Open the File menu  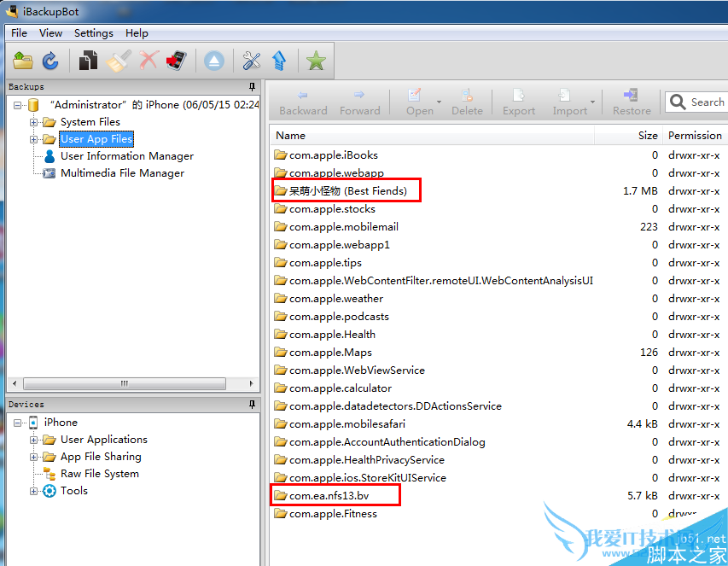click(19, 33)
